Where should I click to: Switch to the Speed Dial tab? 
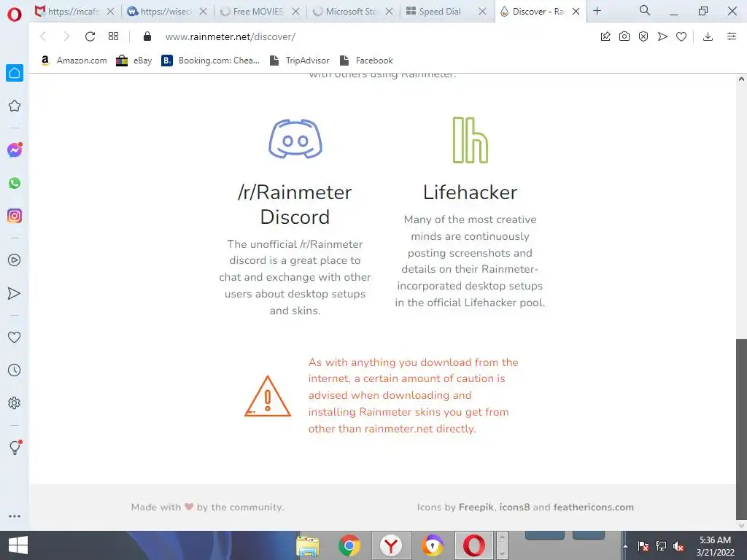coord(438,12)
